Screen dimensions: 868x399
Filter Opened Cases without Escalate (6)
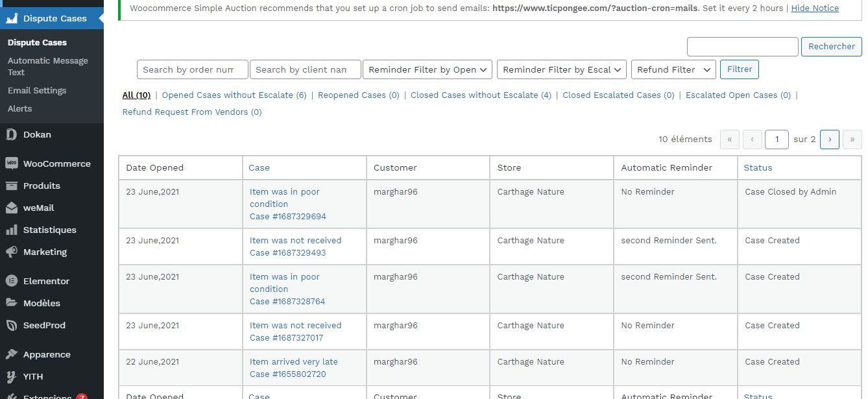[x=234, y=95]
